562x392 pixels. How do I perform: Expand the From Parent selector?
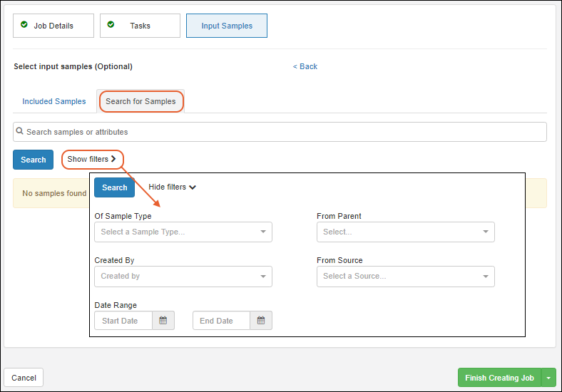[405, 232]
